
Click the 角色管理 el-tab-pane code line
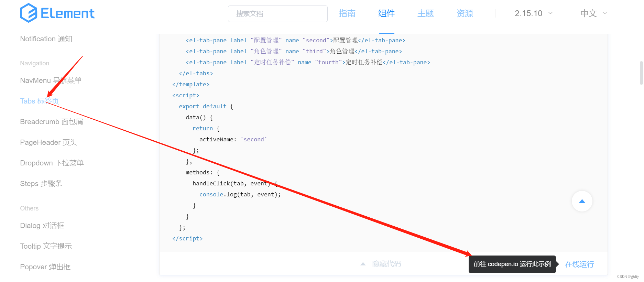click(x=294, y=51)
